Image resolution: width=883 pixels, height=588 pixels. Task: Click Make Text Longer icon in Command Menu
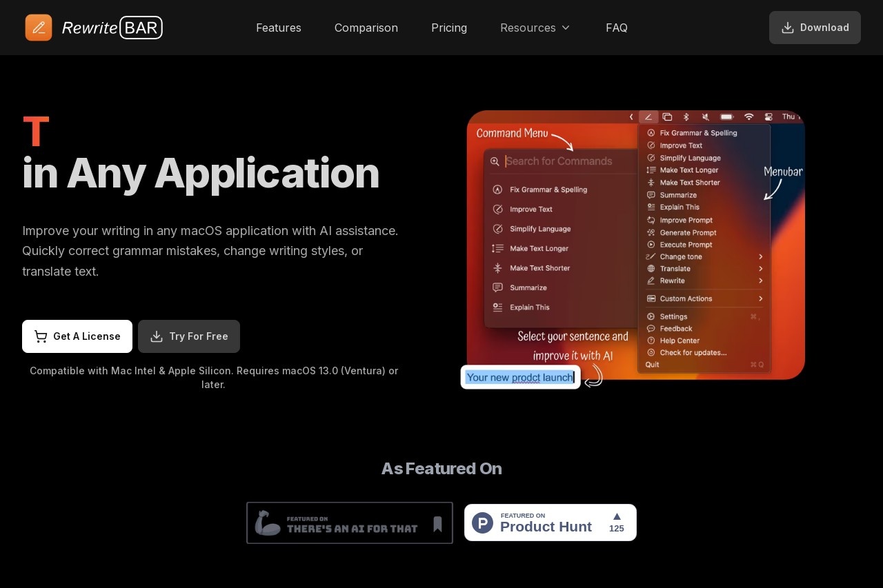(x=497, y=248)
